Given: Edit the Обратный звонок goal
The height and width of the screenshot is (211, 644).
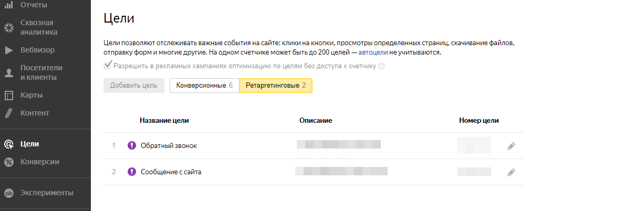Looking at the screenshot, I should 512,146.
